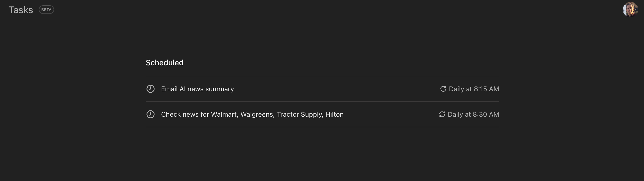Click the word Walgreens in task title
This screenshot has height=181, width=644.
[257, 115]
